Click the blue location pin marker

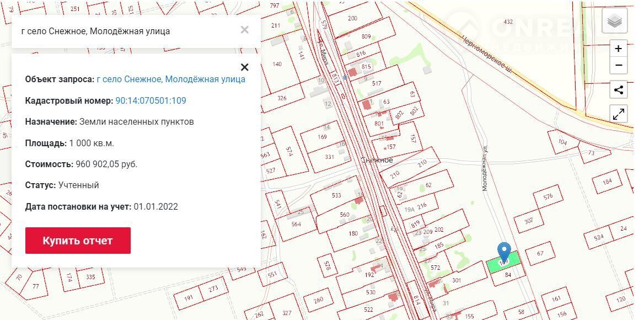click(504, 252)
